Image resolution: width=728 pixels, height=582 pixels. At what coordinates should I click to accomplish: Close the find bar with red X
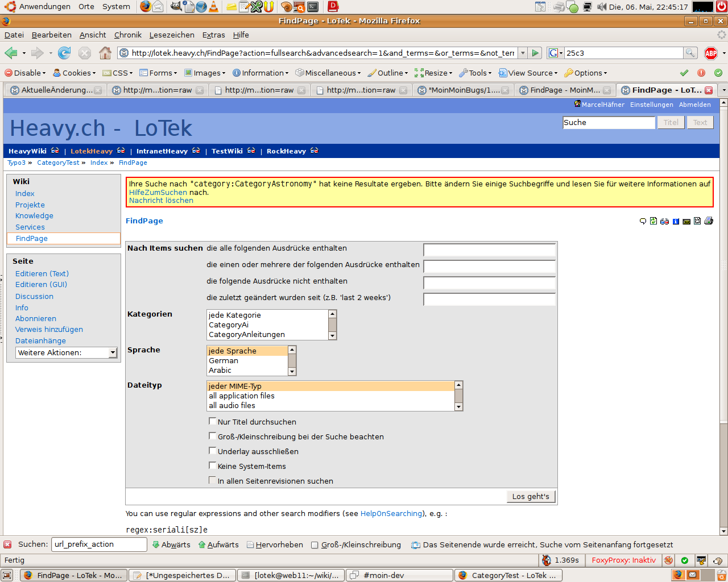point(7,544)
